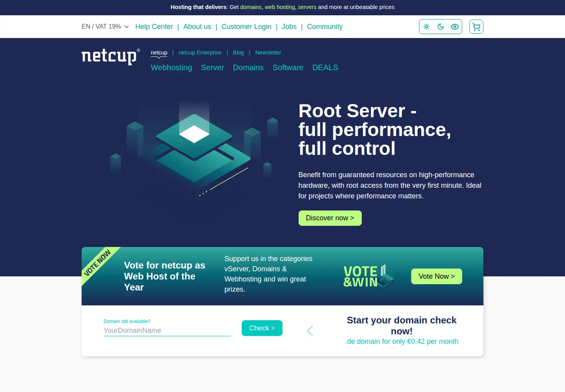This screenshot has width=565, height=392.
Task: Click the VOTE & WIN graphic
Action: [368, 276]
